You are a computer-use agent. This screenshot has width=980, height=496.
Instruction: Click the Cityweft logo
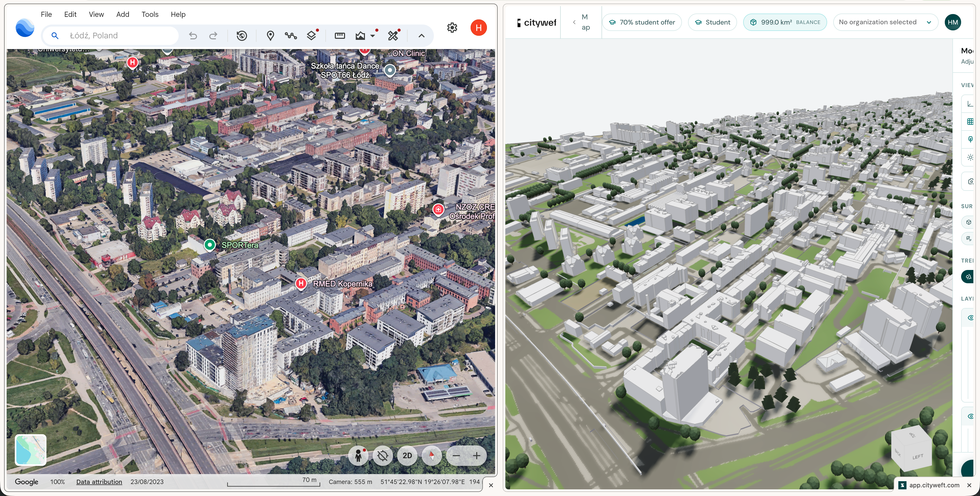(x=536, y=22)
